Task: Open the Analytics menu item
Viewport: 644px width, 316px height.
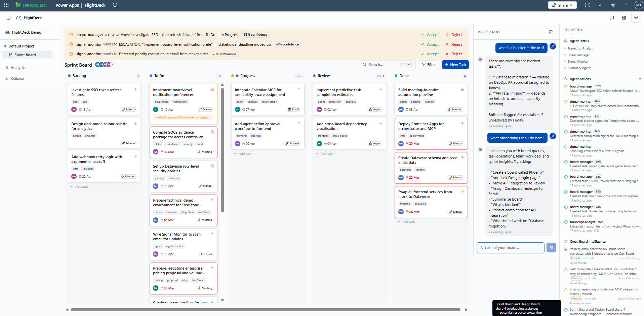Action: [18, 68]
